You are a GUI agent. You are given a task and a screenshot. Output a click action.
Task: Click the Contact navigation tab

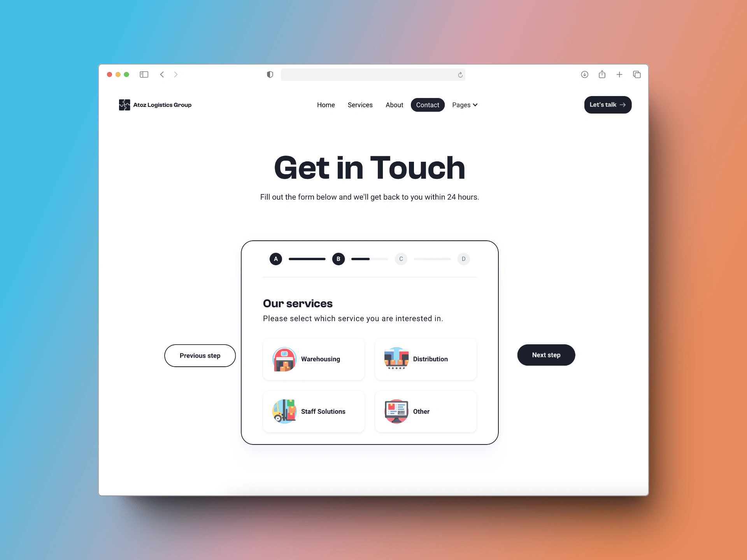point(428,105)
